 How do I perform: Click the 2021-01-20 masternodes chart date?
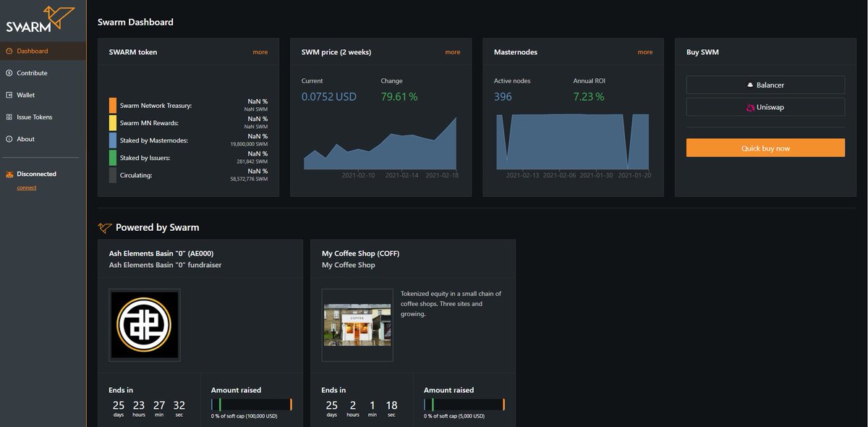pos(634,175)
